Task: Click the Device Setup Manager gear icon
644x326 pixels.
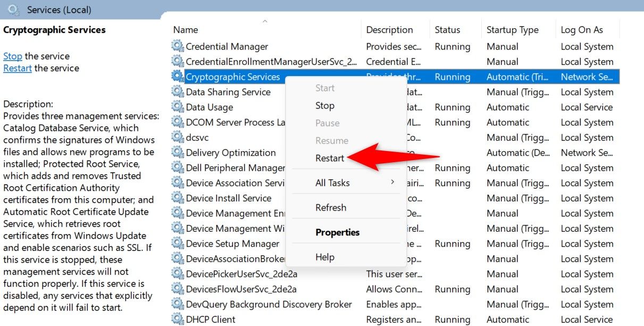Action: coord(178,244)
